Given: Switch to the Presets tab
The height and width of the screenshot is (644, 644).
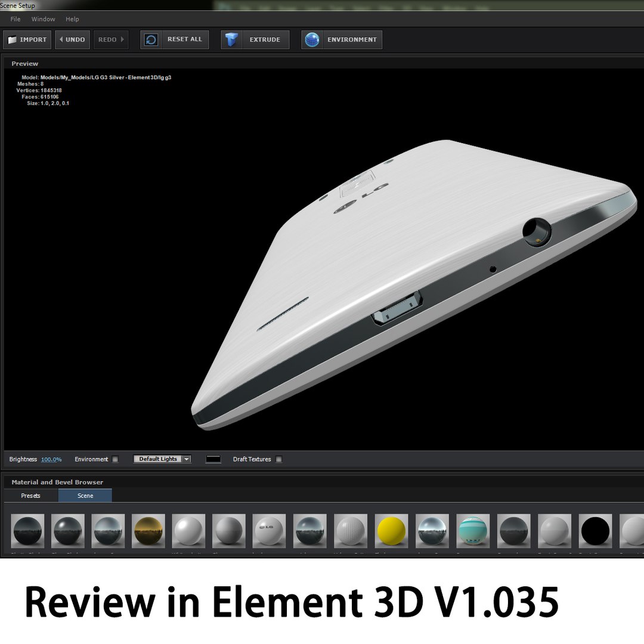Looking at the screenshot, I should pos(31,496).
